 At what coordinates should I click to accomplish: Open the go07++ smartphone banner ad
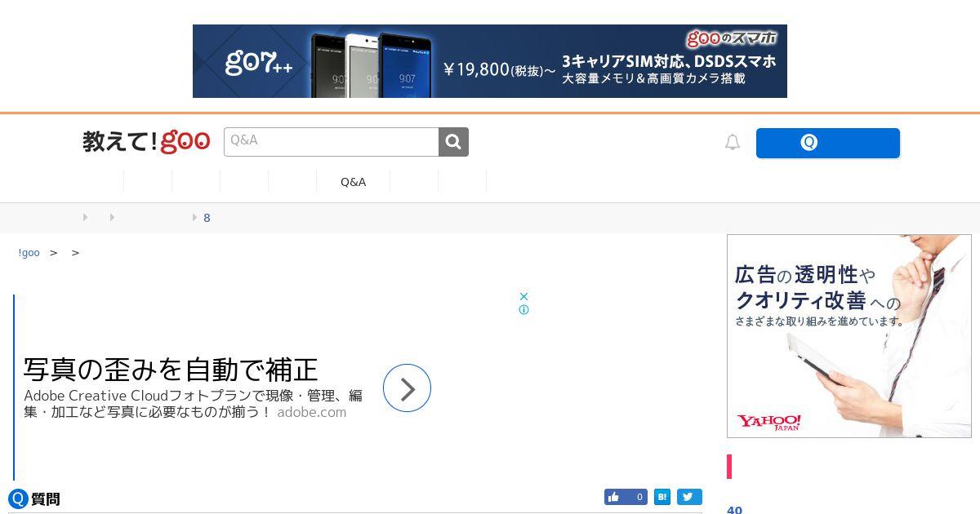point(490,61)
